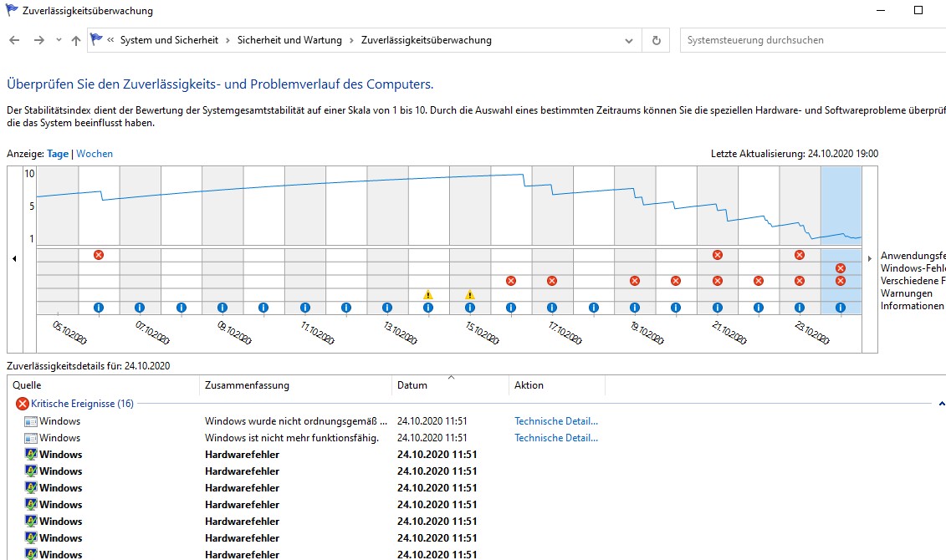The width and height of the screenshot is (946, 560).
Task: Sort the list by the Datum column
Action: point(451,385)
